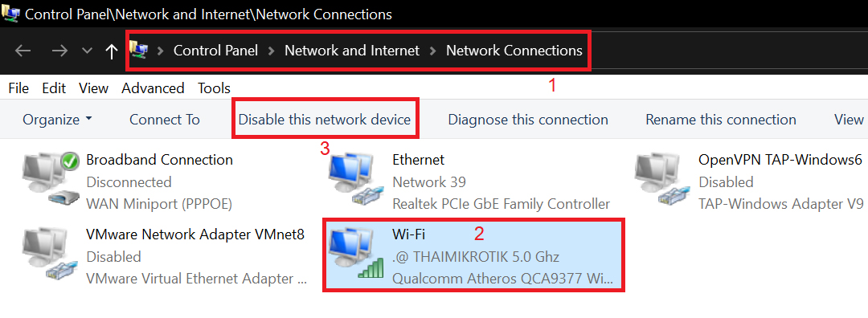Expand chevron after Control Panel breadcrumb
Image resolution: width=868 pixels, height=318 pixels.
pos(272,51)
